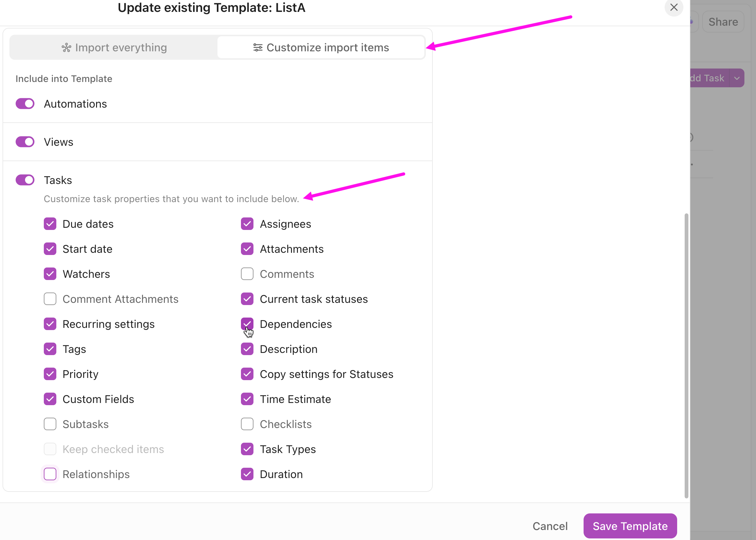Select the Customize import items tab
Viewport: 756px width, 540px height.
click(x=321, y=47)
